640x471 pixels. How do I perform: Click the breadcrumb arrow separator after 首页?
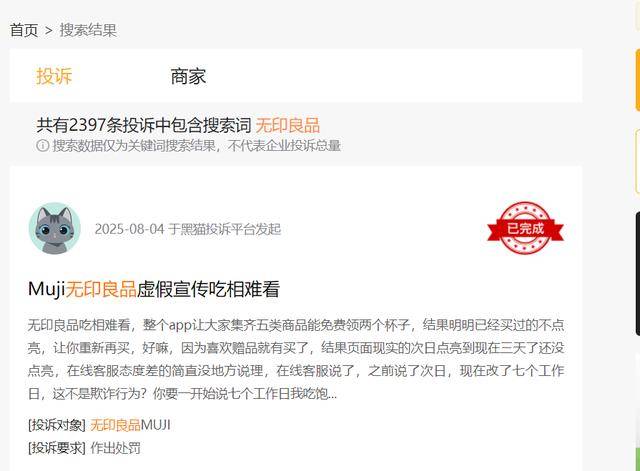click(x=49, y=31)
